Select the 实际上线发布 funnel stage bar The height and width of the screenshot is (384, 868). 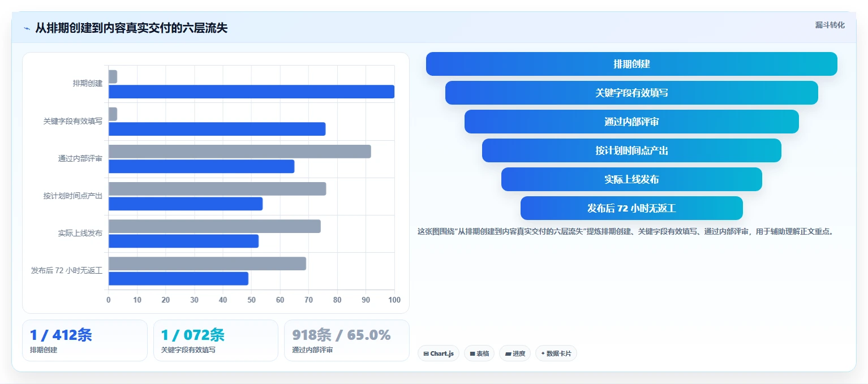tap(631, 179)
